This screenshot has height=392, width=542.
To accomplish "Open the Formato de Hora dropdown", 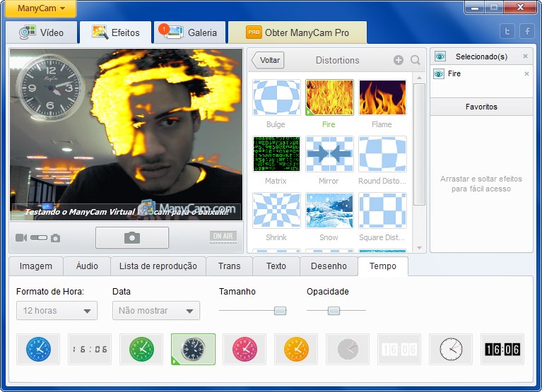I will (x=57, y=311).
